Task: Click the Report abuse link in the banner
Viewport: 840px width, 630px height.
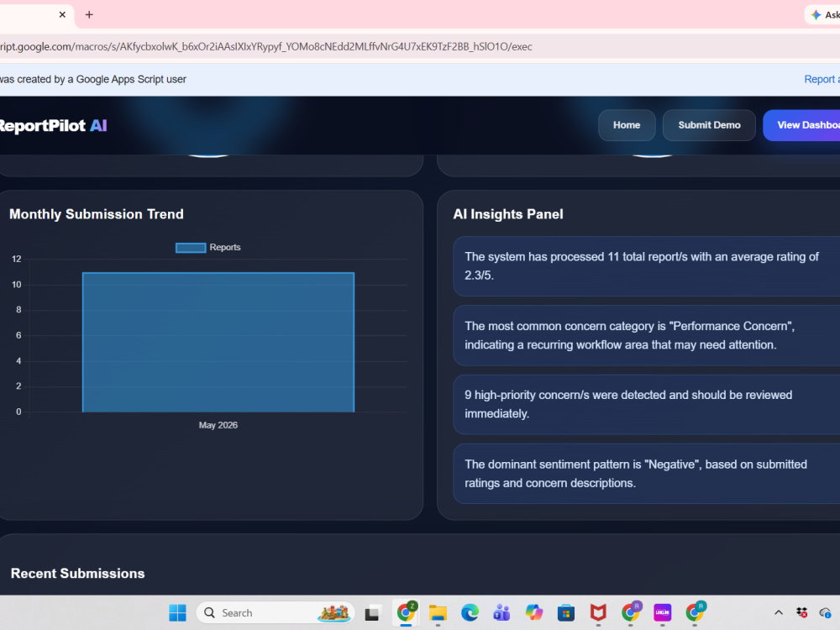Action: click(x=822, y=79)
